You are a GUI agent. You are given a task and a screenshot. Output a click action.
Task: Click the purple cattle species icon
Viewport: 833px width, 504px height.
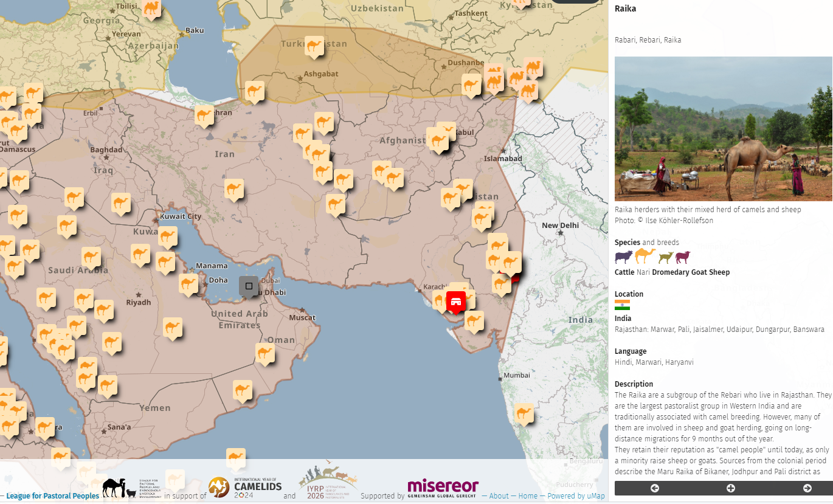tap(623, 257)
